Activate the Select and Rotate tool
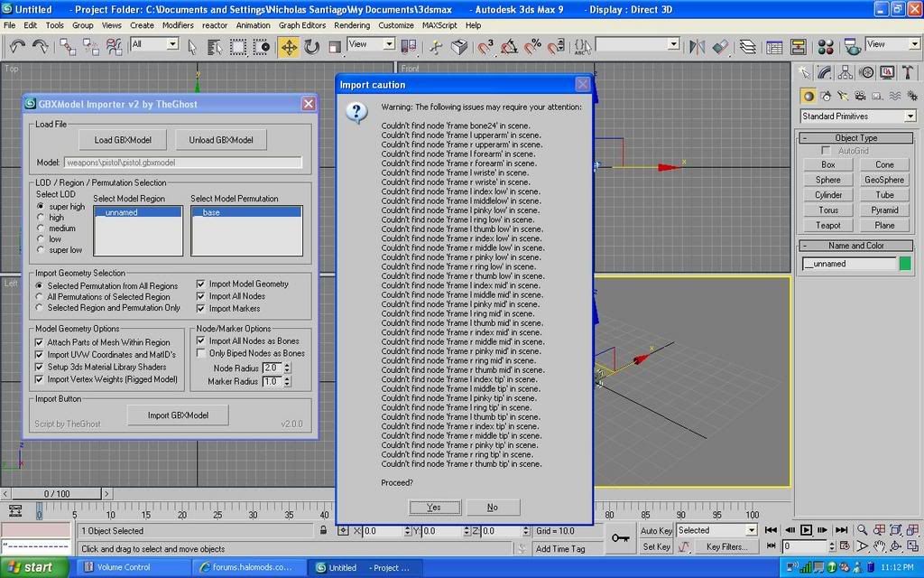 (x=311, y=47)
